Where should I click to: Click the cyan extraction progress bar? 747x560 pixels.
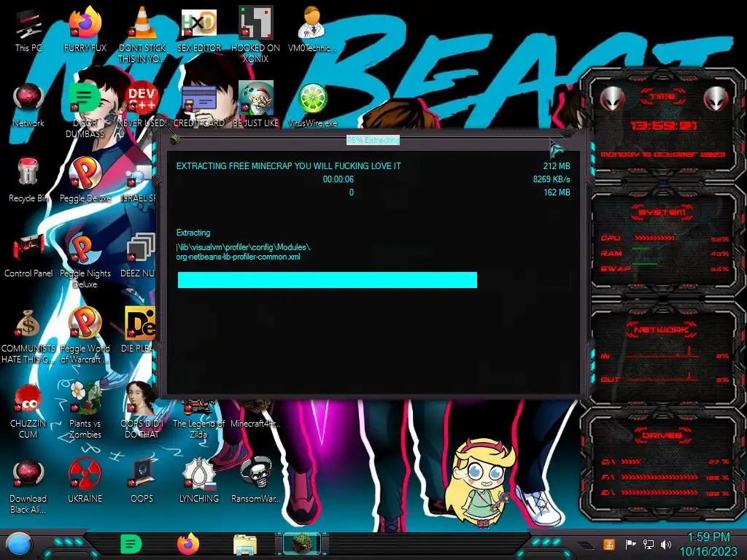(x=328, y=280)
